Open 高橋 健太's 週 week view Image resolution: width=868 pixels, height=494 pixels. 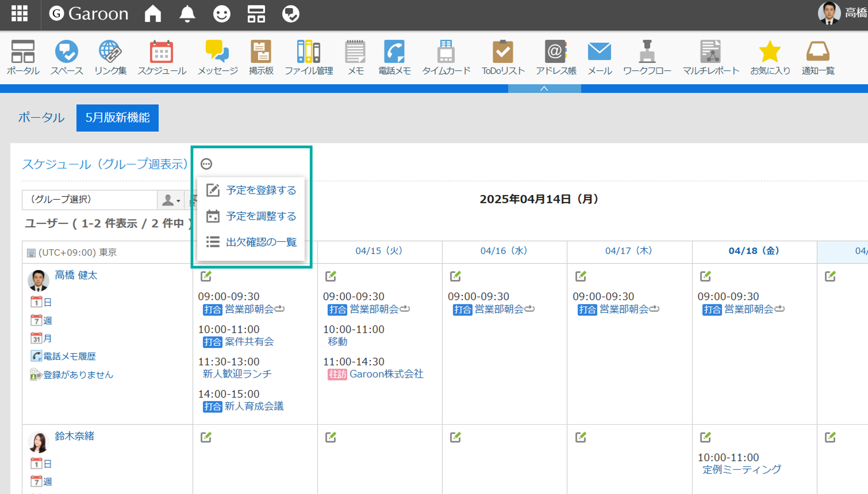[41, 320]
